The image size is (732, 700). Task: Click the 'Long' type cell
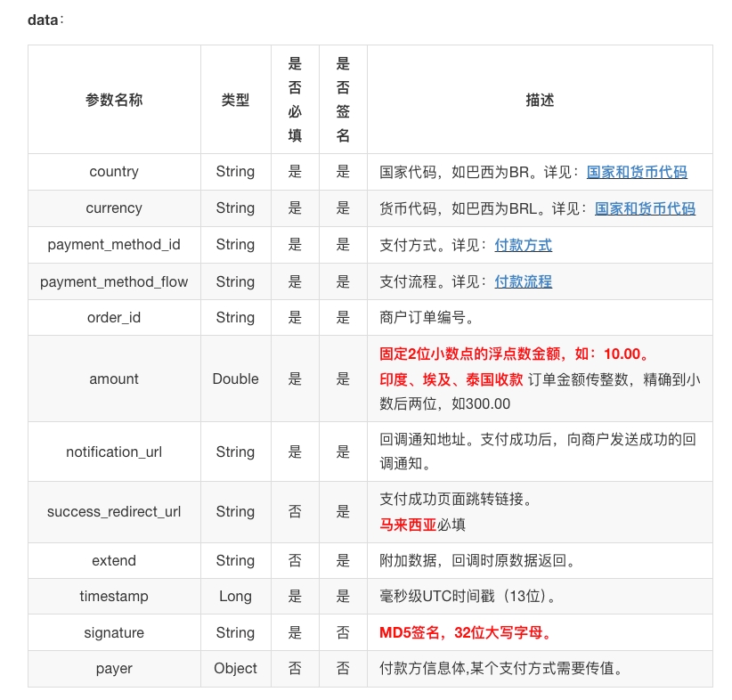tap(235, 597)
